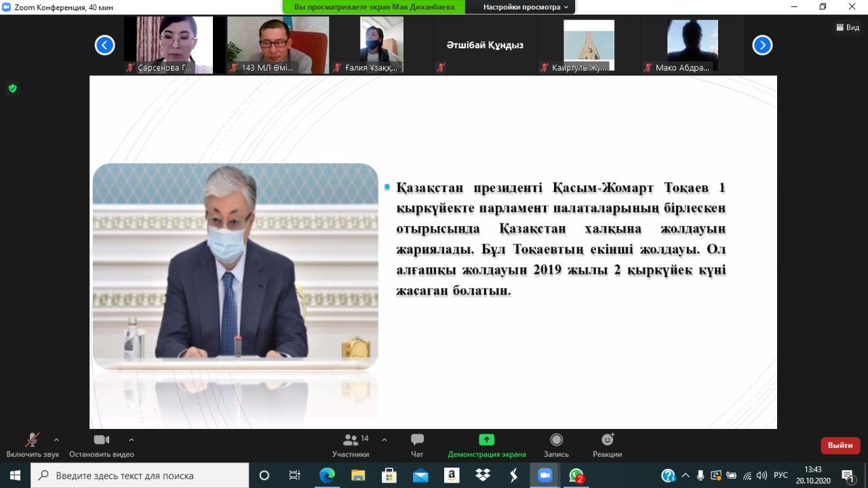Open the Настройки просмотра dropdown

526,7
